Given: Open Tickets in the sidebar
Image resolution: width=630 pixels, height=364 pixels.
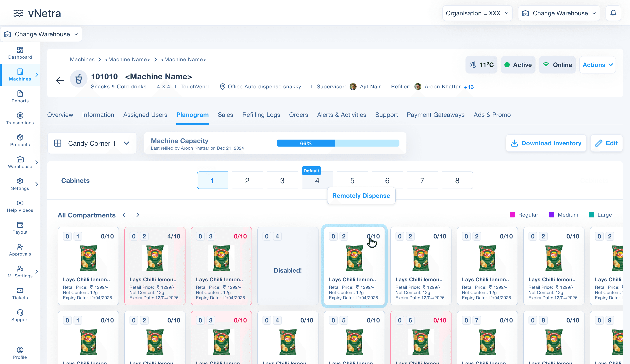Looking at the screenshot, I should click(x=20, y=294).
